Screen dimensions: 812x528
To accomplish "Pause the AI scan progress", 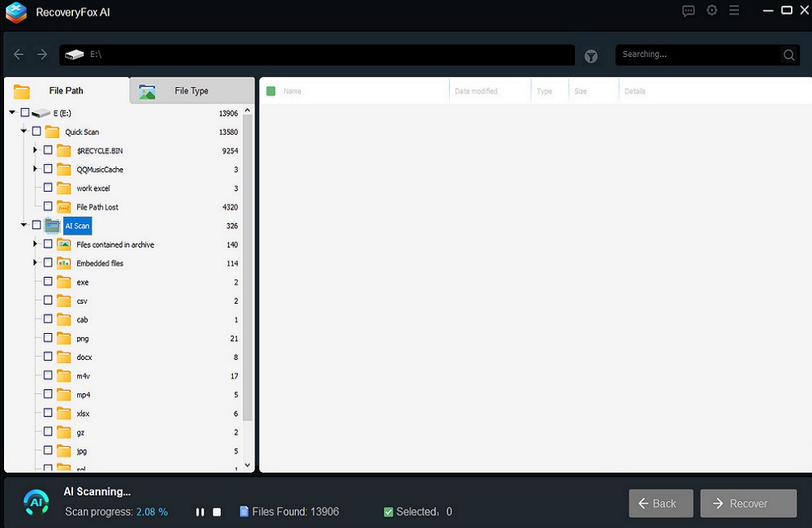I will pyautogui.click(x=200, y=512).
